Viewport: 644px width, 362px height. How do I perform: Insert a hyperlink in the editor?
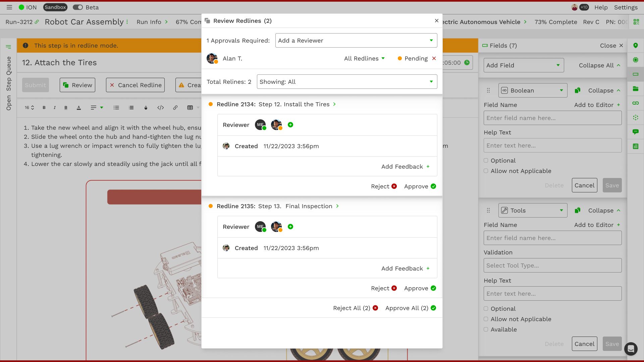point(175,108)
